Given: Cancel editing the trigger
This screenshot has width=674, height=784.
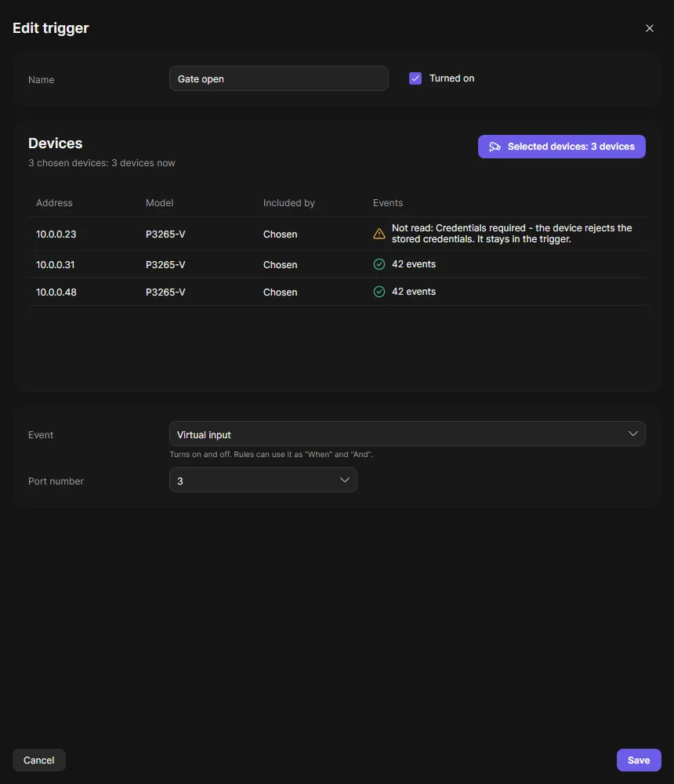Looking at the screenshot, I should coord(39,760).
